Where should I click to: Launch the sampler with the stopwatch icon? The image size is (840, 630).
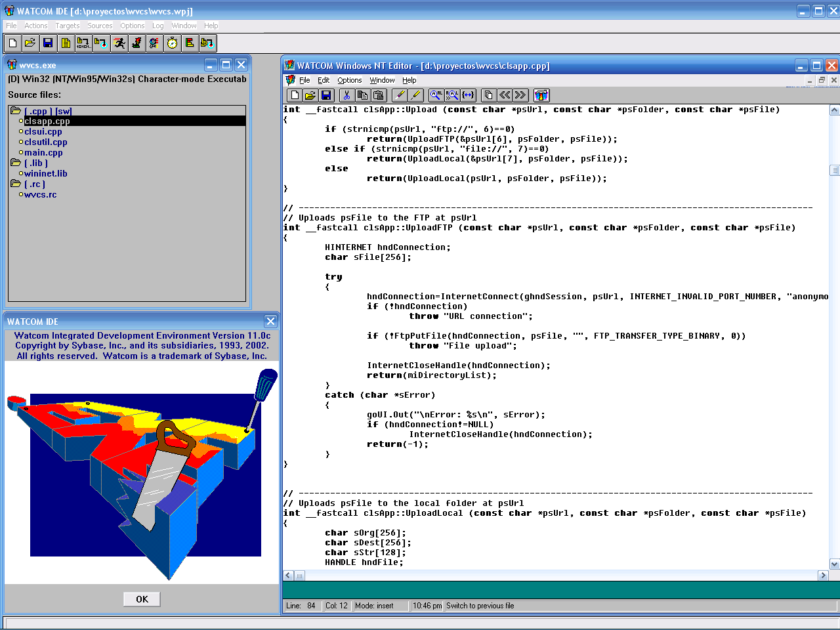click(x=172, y=43)
